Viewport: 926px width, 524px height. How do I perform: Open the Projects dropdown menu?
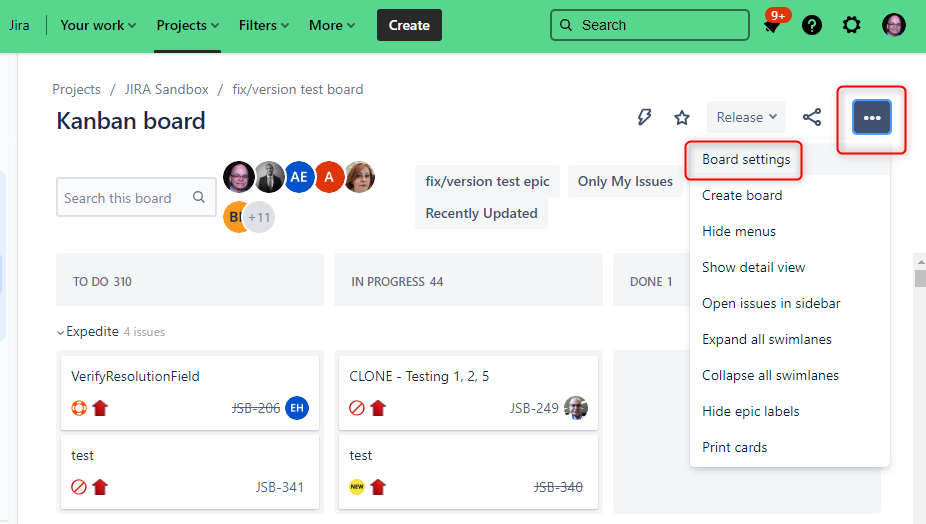187,25
